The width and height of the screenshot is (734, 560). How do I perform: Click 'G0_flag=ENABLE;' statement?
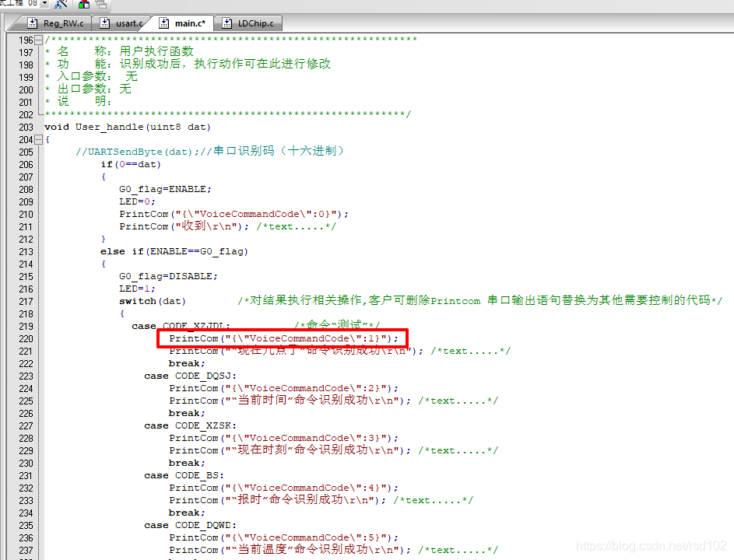165,189
